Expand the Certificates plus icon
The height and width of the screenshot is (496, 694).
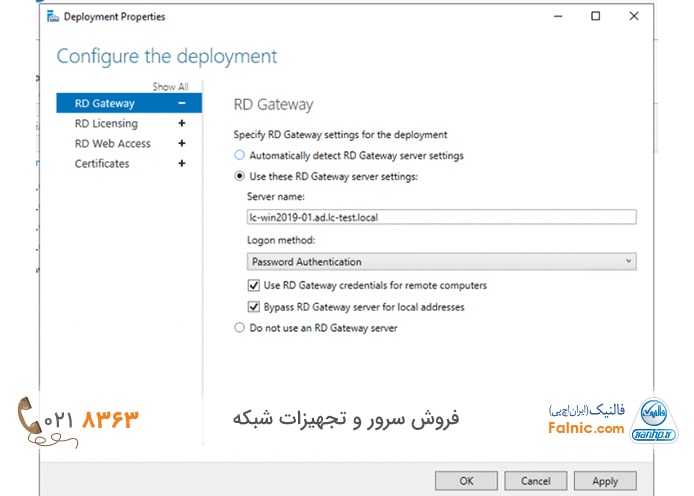181,163
